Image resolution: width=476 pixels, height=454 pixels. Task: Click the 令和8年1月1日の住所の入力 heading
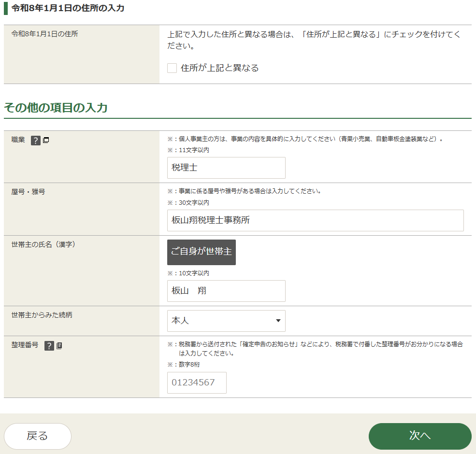click(x=68, y=8)
